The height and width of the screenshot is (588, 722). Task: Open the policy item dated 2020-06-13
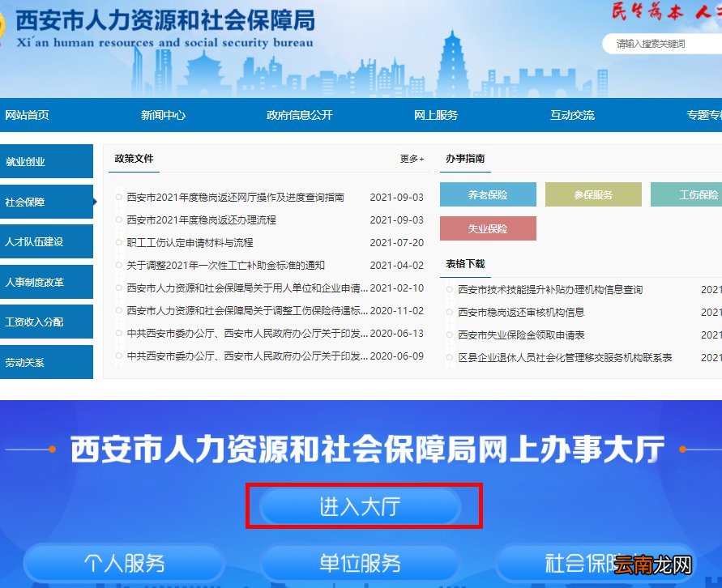tap(247, 333)
